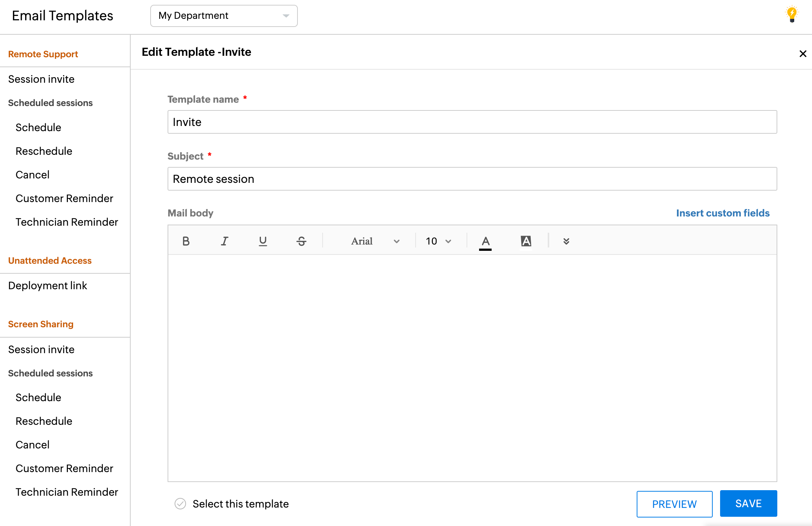Click the lightbulb tips icon

pos(792,15)
